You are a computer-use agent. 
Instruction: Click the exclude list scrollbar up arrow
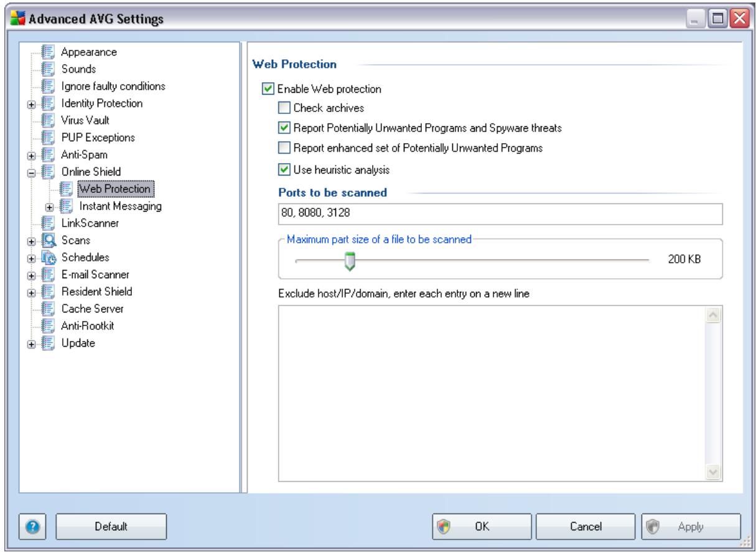(x=714, y=316)
